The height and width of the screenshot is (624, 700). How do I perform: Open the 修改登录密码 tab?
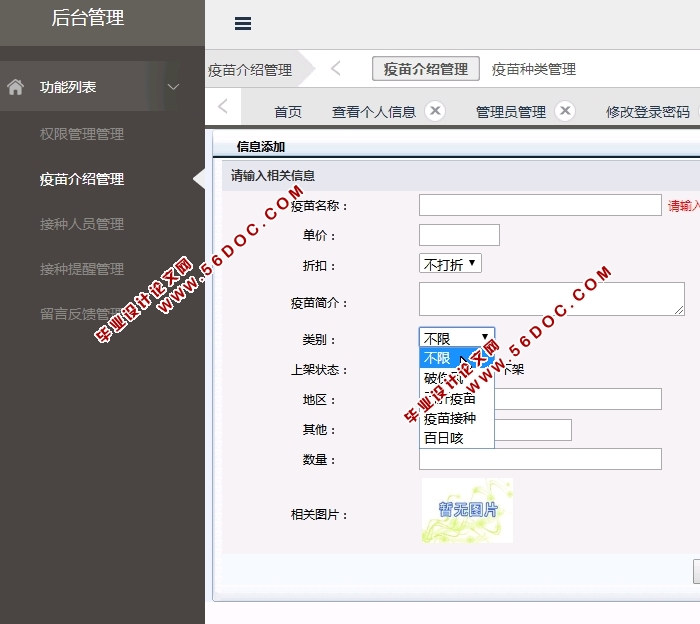[647, 112]
